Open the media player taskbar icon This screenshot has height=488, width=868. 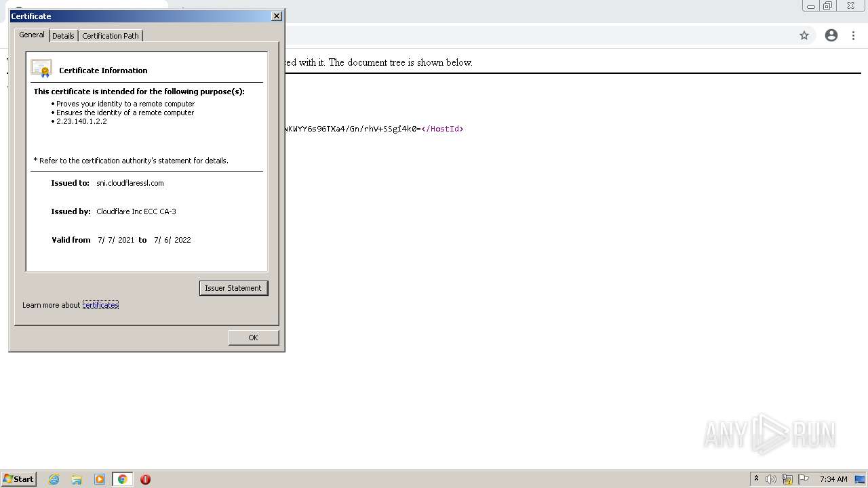(x=100, y=479)
